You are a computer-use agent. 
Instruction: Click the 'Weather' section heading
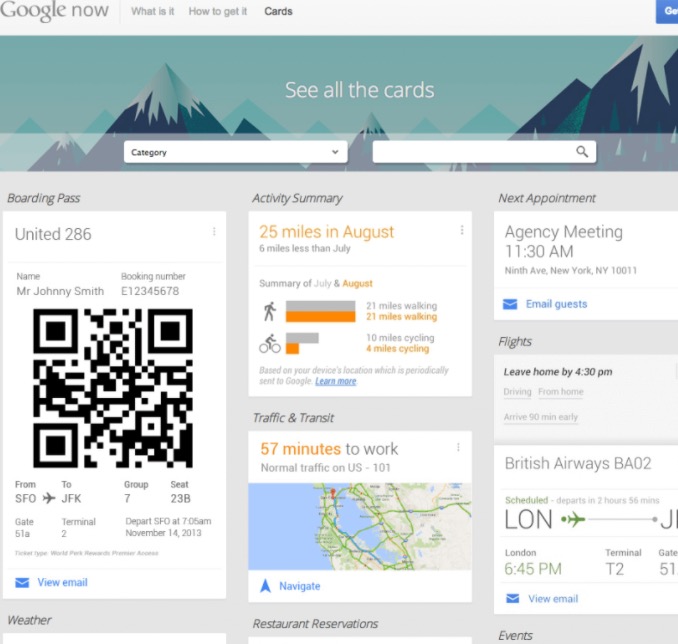point(29,620)
